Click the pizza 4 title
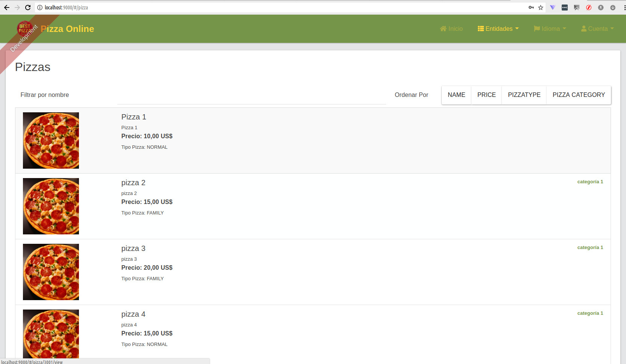This screenshot has width=626, height=364. [133, 314]
